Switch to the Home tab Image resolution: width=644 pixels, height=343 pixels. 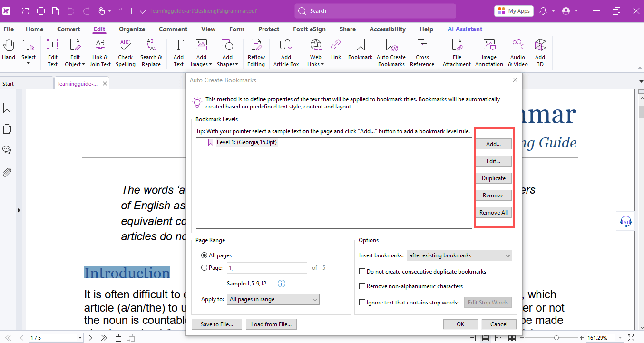[x=35, y=29]
